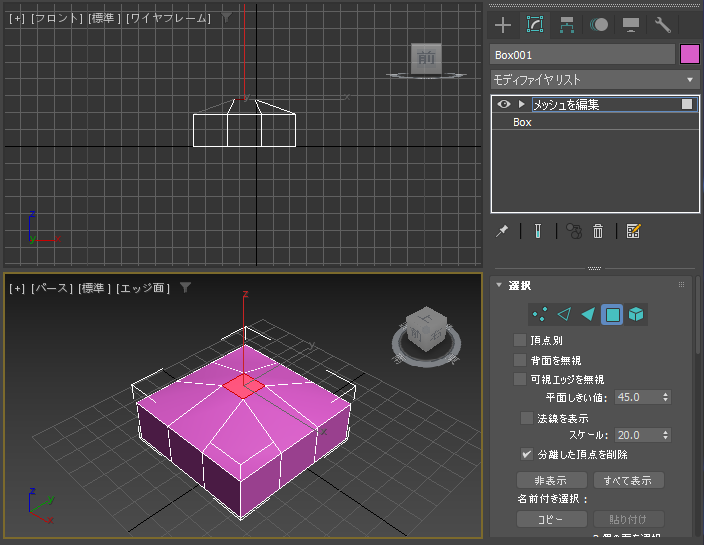The height and width of the screenshot is (545, 704).
Task: Select Vertex sub-object level icon
Action: (540, 314)
